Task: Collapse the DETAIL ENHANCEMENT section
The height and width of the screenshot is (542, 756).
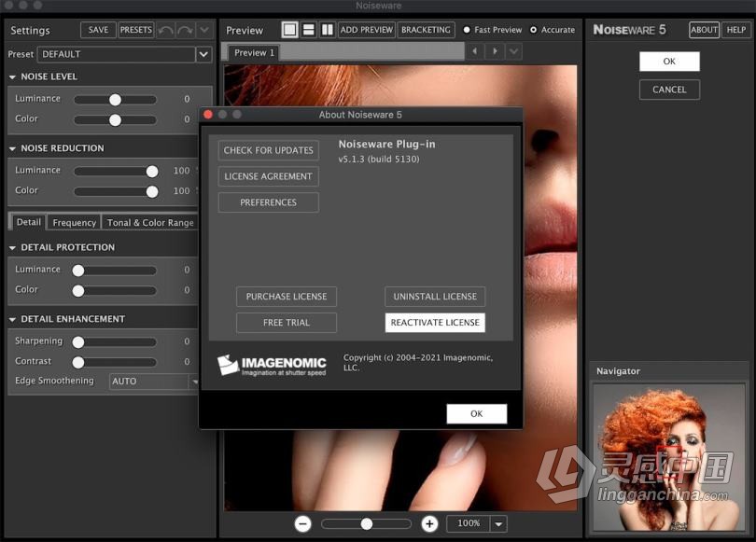Action: point(12,319)
